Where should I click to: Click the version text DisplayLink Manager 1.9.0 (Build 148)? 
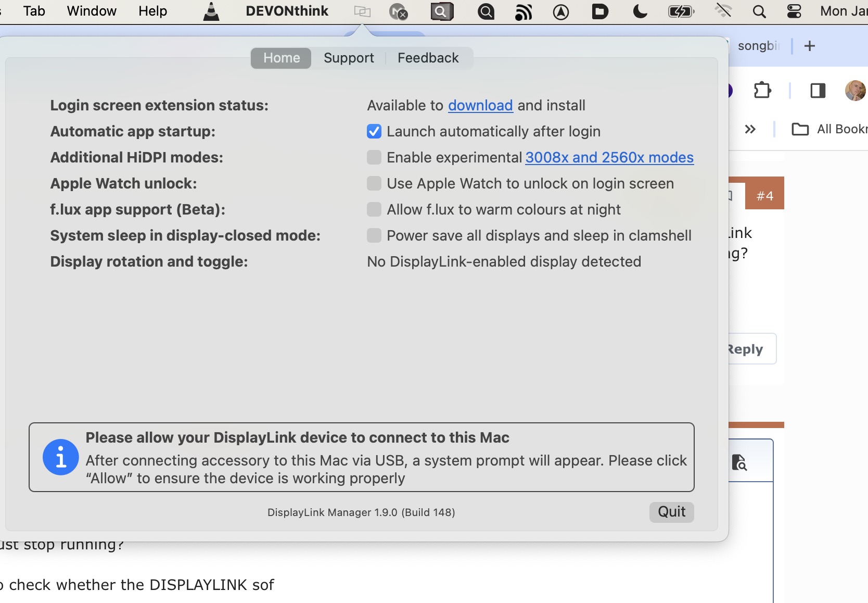click(361, 512)
